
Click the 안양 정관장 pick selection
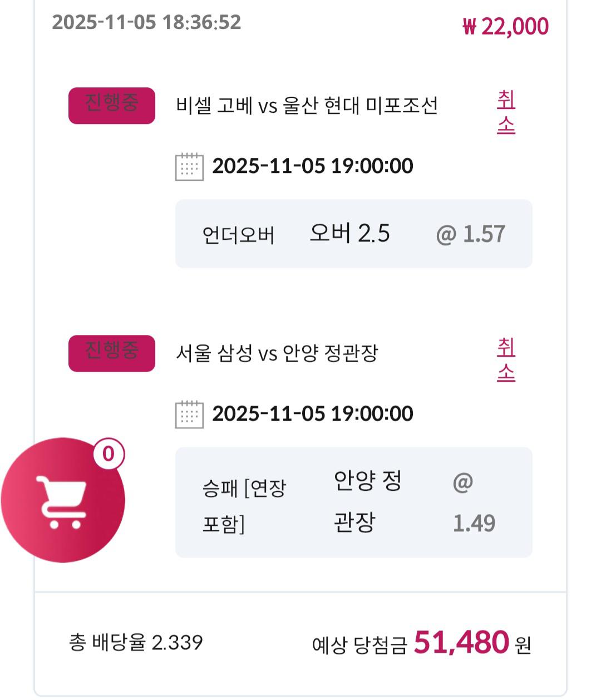point(367,501)
